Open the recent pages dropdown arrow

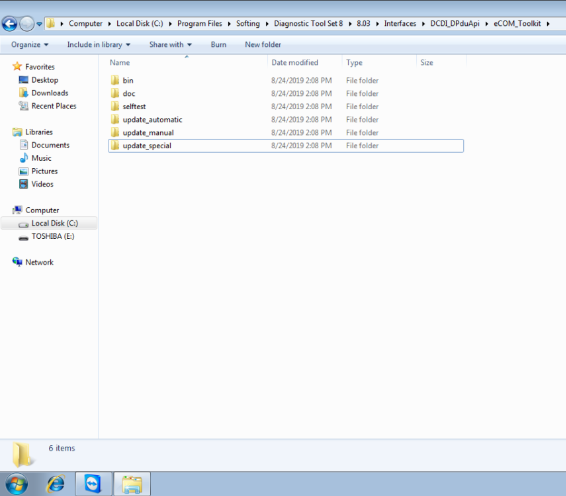[39, 24]
